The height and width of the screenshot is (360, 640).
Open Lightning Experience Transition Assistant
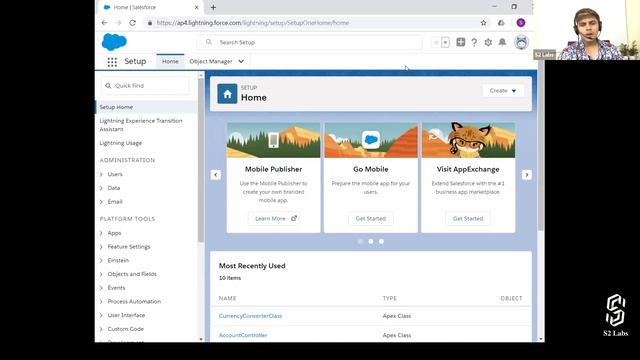click(x=141, y=125)
